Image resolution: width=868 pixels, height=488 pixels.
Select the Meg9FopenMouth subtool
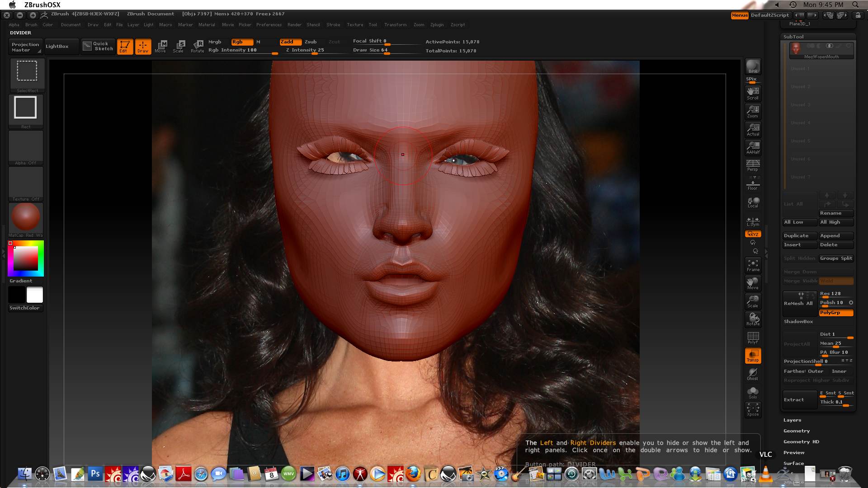point(821,51)
